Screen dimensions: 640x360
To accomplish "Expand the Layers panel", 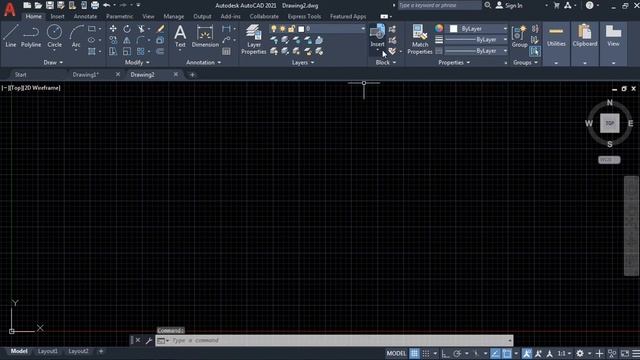I will [x=303, y=62].
